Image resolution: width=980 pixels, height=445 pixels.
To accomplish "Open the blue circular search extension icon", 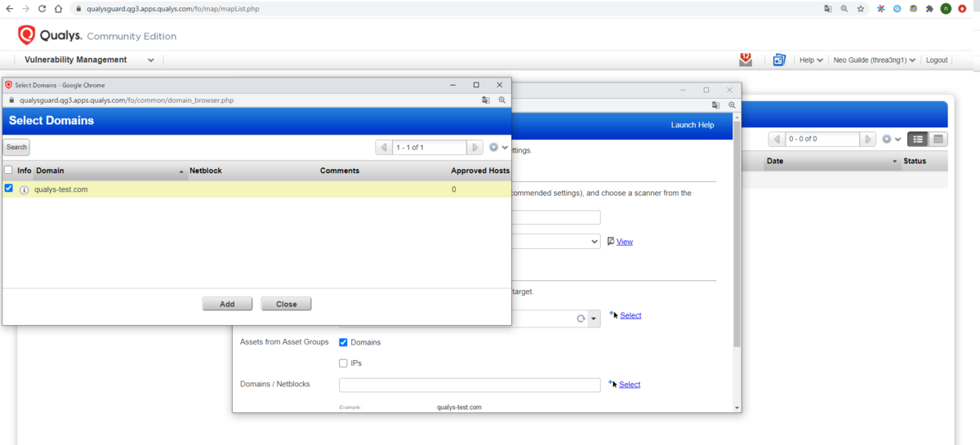I will [x=898, y=8].
